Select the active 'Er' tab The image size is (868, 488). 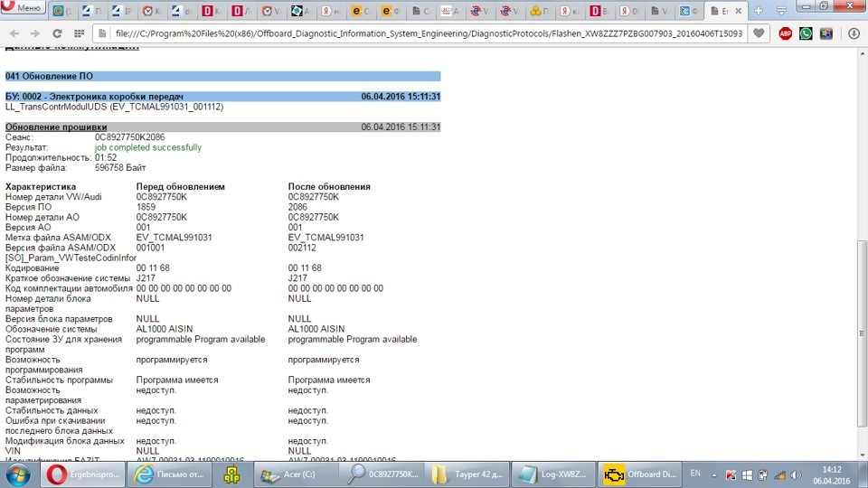pos(725,11)
